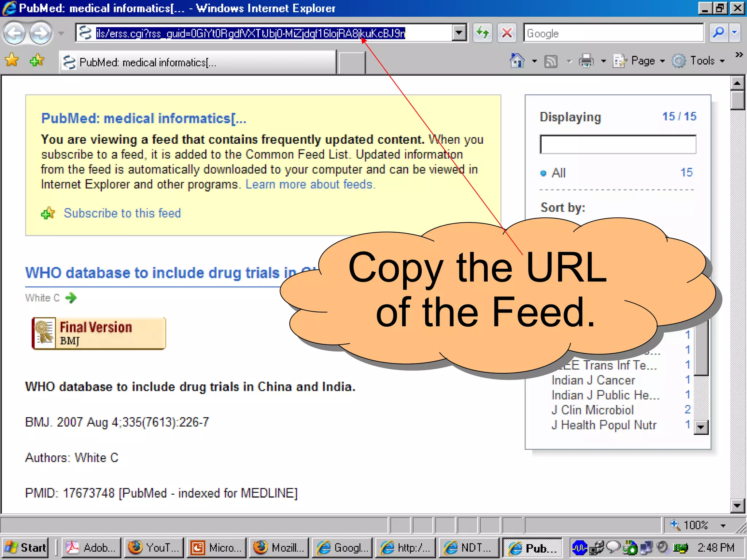The image size is (747, 560).
Task: Click the subscribe star icon beside the link
Action: [x=48, y=213]
